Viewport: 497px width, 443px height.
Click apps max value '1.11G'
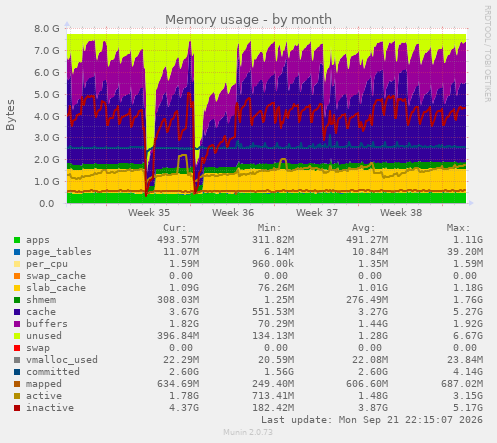point(468,240)
